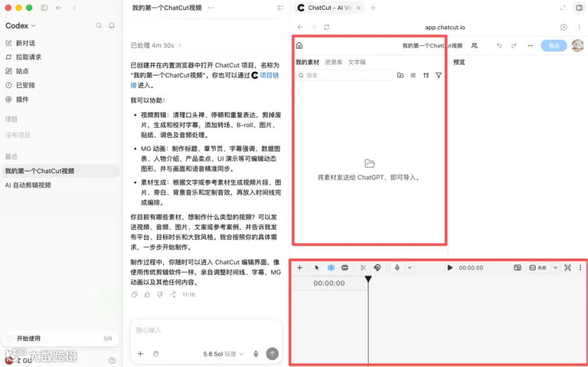Add a track with the timeline plus icon
This screenshot has width=588, height=367.
click(x=300, y=268)
